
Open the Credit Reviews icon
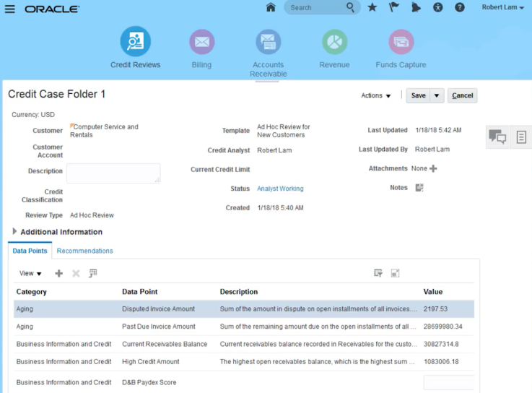135,42
